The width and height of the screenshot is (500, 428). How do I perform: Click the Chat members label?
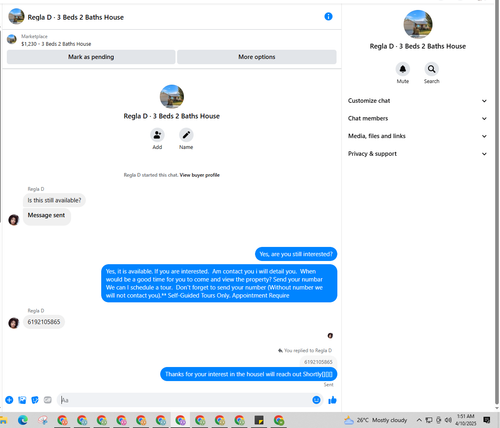[x=368, y=118]
